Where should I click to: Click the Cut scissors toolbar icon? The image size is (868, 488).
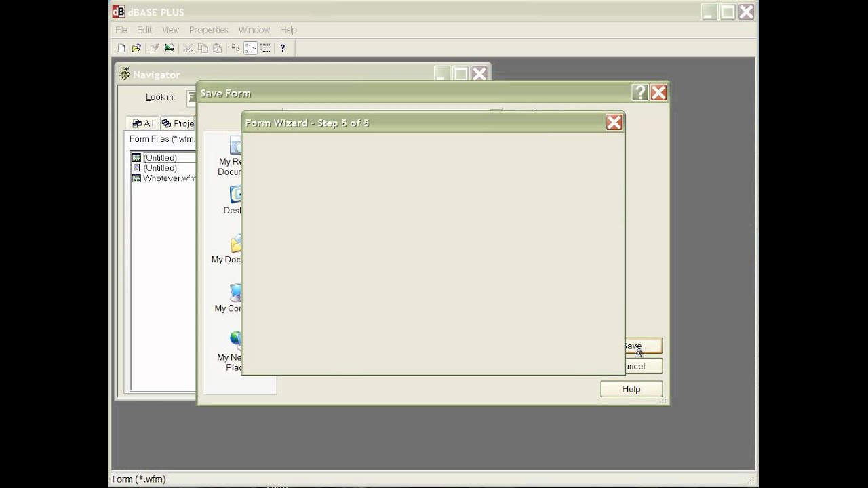click(x=188, y=48)
